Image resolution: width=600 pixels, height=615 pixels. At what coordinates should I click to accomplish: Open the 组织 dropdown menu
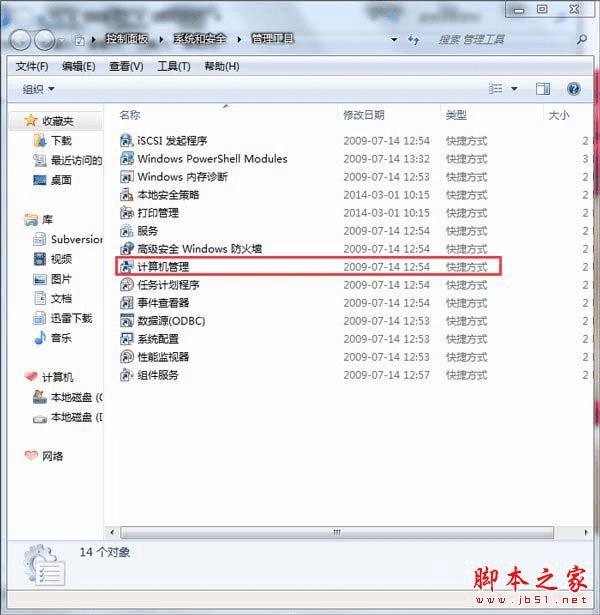click(38, 89)
